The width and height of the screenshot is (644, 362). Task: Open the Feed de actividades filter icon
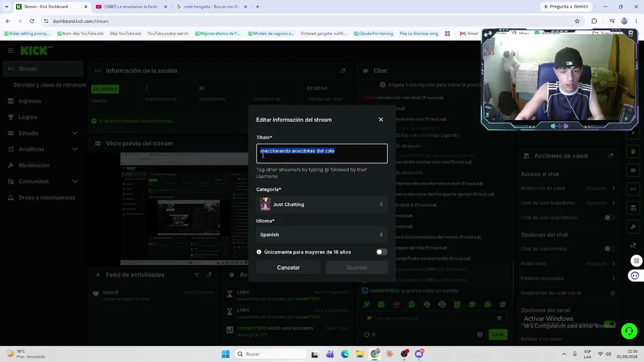pos(197,275)
